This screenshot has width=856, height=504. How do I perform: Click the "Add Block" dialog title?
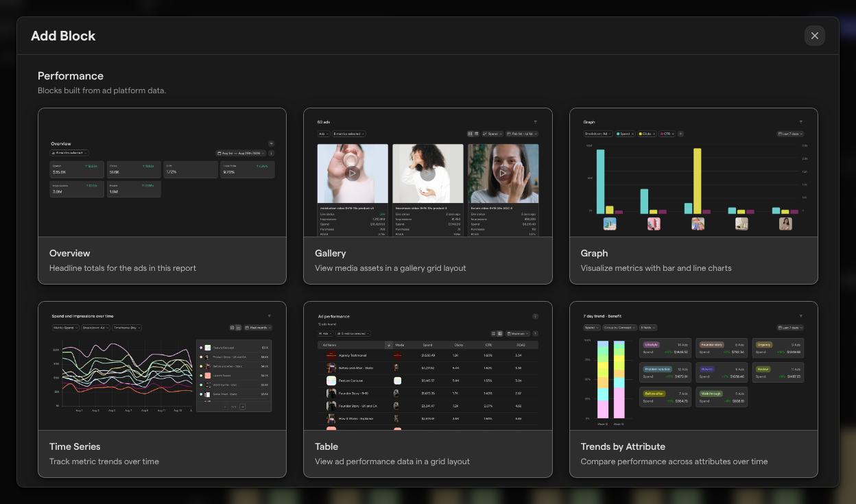(63, 36)
